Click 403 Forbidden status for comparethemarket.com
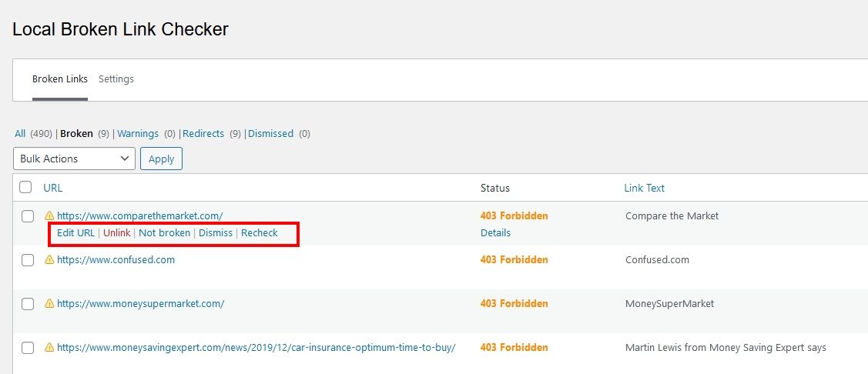The image size is (868, 374). click(x=514, y=215)
